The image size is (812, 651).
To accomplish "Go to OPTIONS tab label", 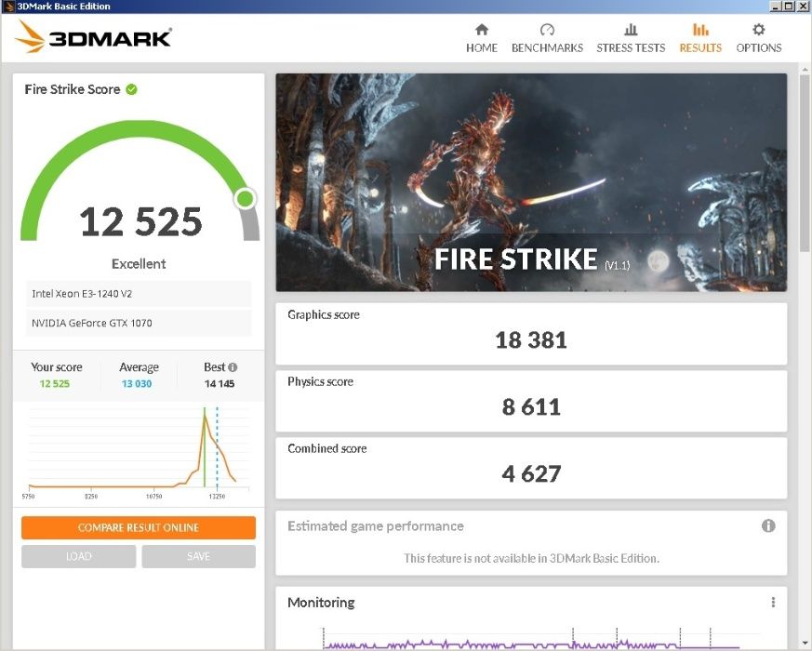I will point(759,48).
